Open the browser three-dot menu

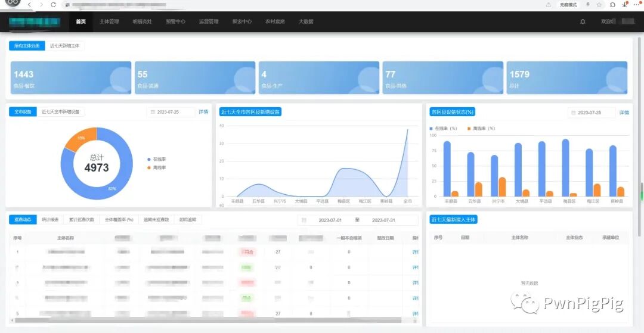(x=637, y=5)
